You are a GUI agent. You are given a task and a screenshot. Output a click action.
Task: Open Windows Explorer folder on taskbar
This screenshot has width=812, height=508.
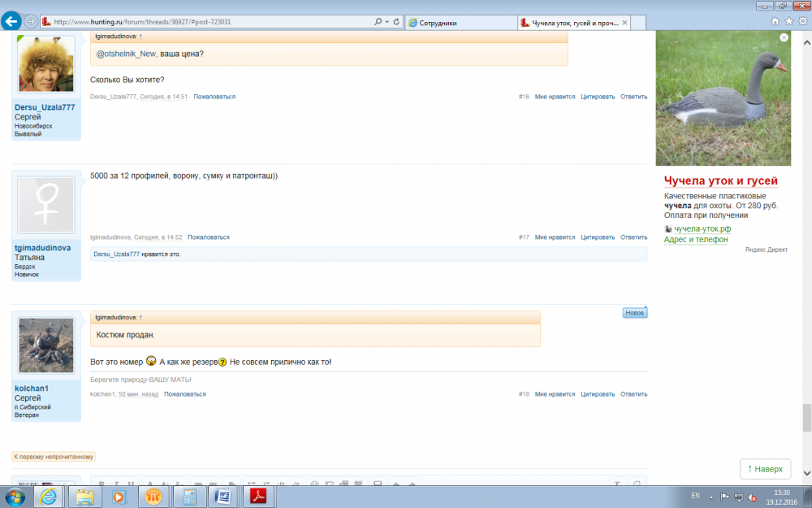click(86, 496)
